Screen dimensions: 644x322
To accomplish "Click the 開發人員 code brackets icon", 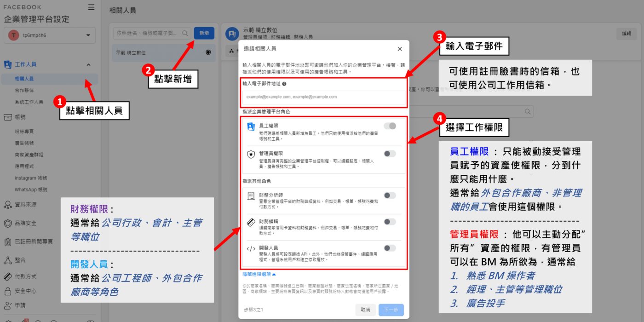I will [x=251, y=248].
